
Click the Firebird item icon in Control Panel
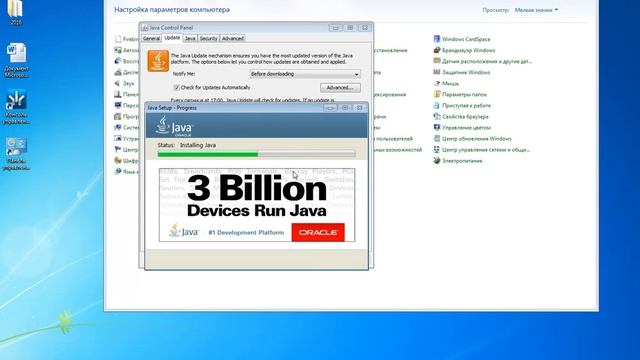[x=118, y=39]
